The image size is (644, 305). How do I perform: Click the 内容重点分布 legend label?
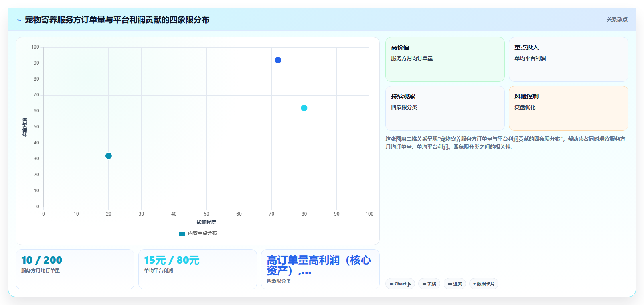tap(203, 233)
